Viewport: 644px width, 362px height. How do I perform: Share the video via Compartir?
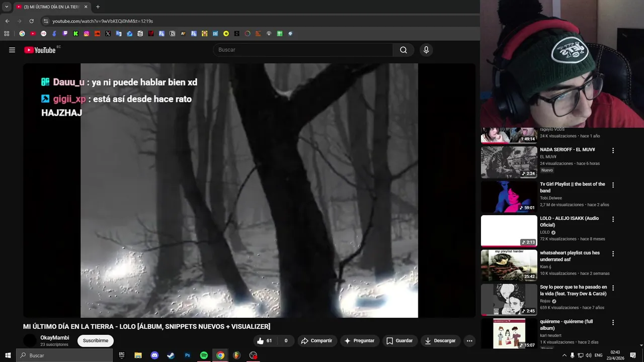point(316,341)
